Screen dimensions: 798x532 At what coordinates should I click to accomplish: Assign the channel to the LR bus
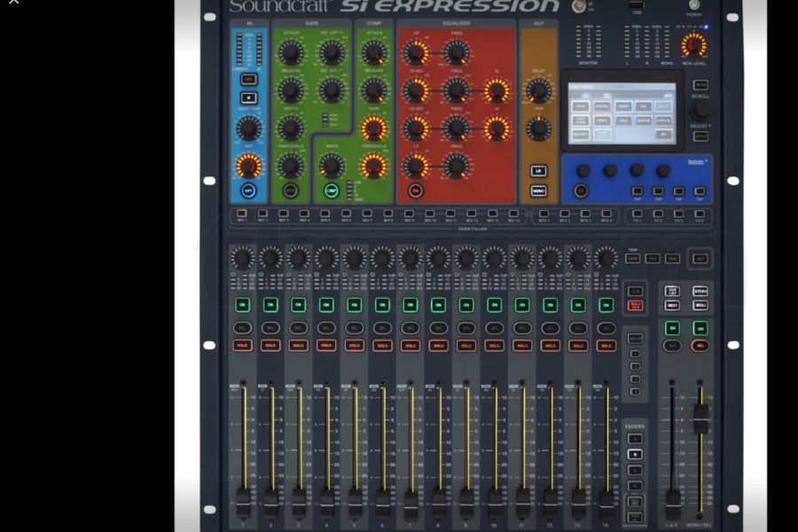click(537, 170)
